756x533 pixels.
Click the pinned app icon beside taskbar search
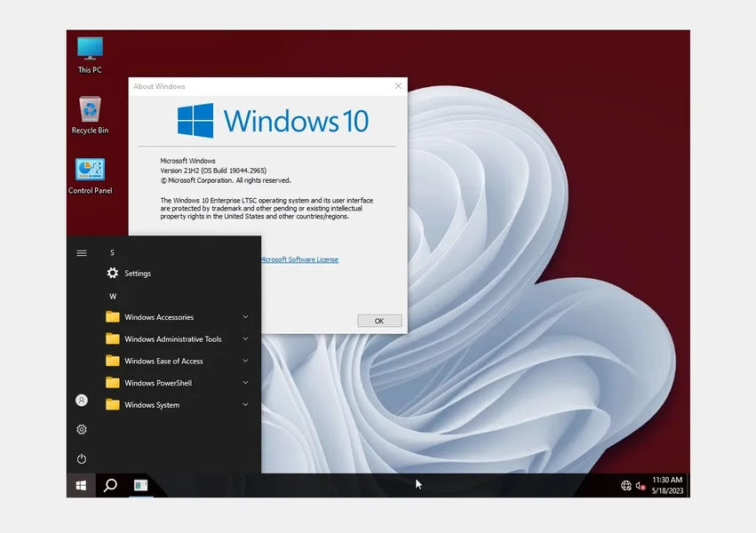pyautogui.click(x=140, y=485)
